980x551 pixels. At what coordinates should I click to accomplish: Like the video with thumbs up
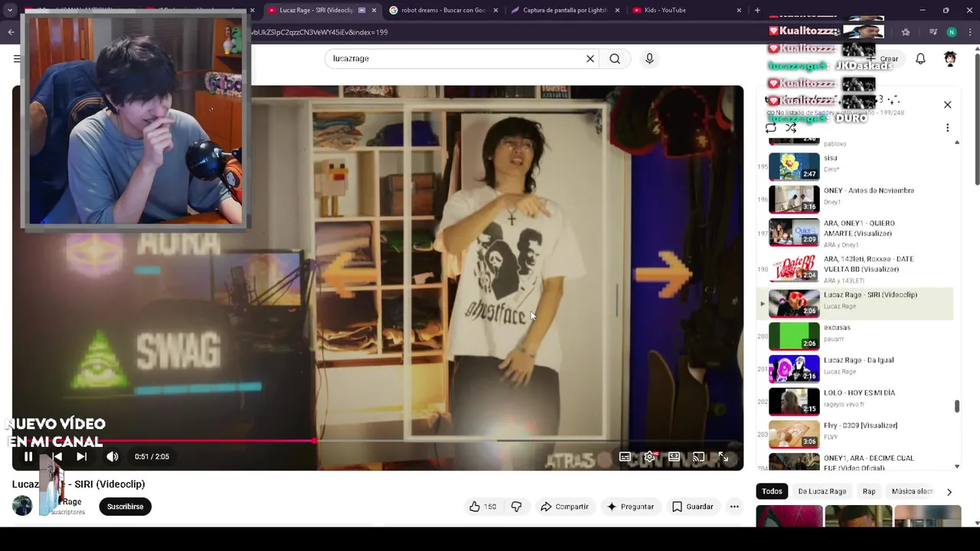coord(482,507)
